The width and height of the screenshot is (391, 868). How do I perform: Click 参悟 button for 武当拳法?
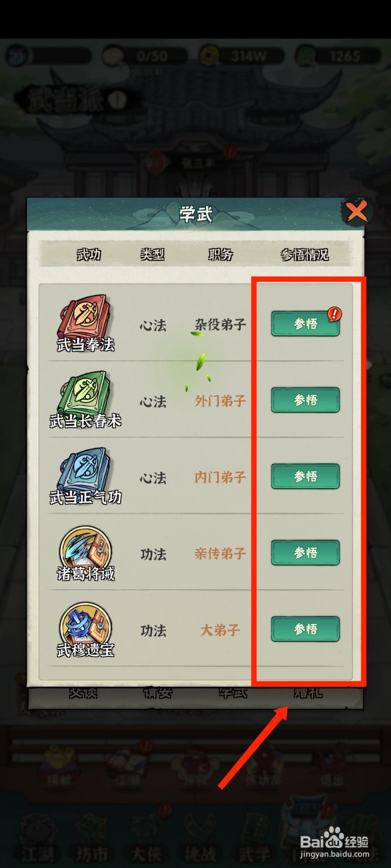click(x=305, y=324)
